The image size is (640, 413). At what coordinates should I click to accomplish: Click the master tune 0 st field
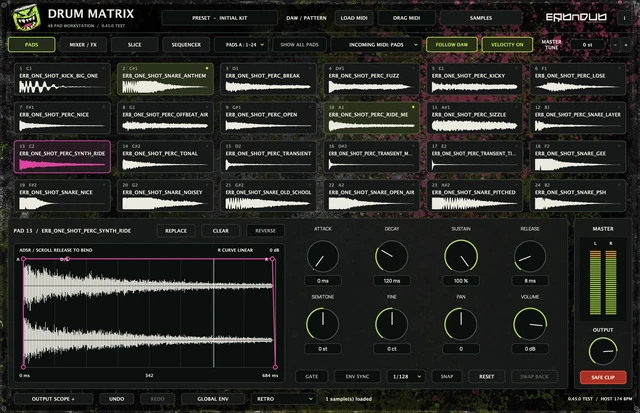coord(587,45)
